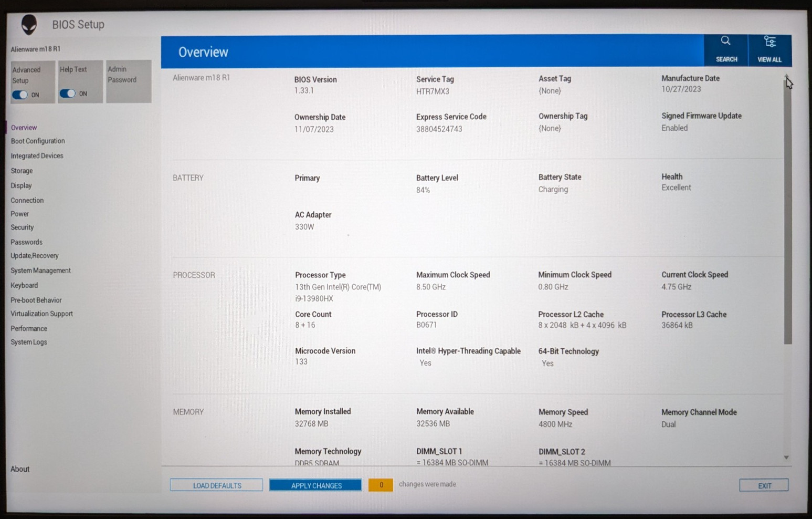Viewport: 812px width, 519px height.
Task: Click Signed Firmware Update Enabled value
Action: click(674, 128)
